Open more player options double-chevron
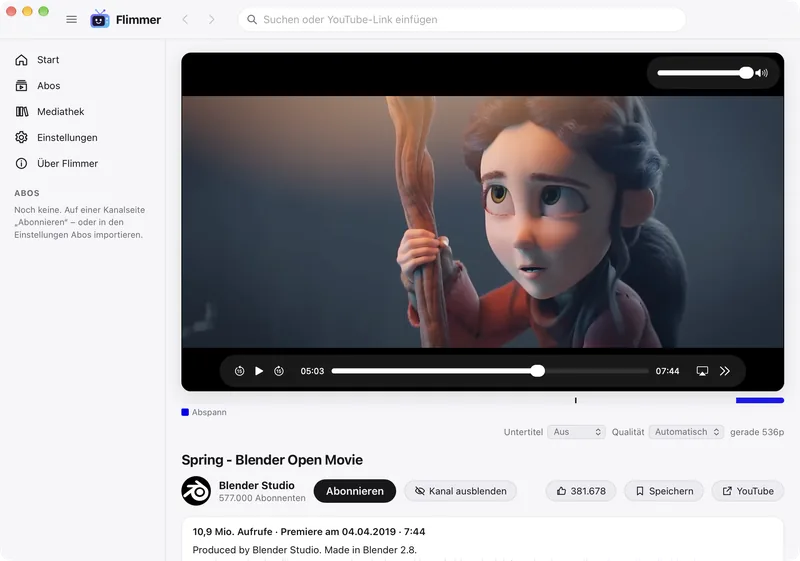The width and height of the screenshot is (800, 561). [x=724, y=371]
